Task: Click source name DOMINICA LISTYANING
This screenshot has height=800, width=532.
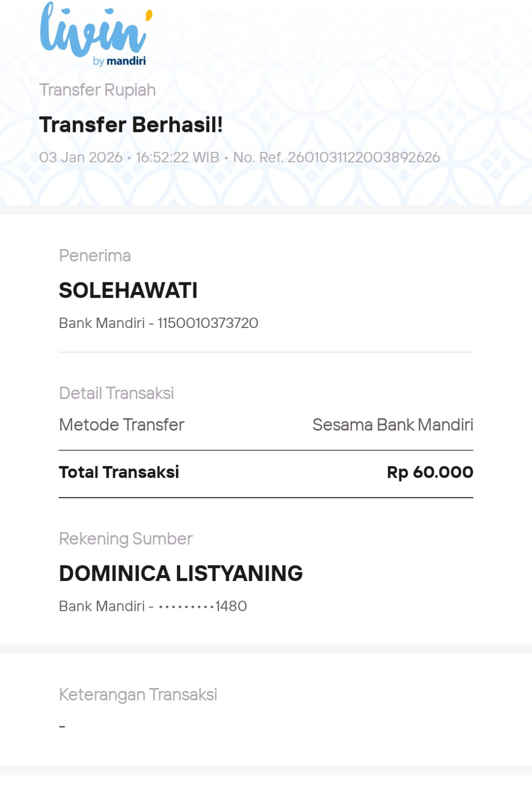Action: (181, 573)
